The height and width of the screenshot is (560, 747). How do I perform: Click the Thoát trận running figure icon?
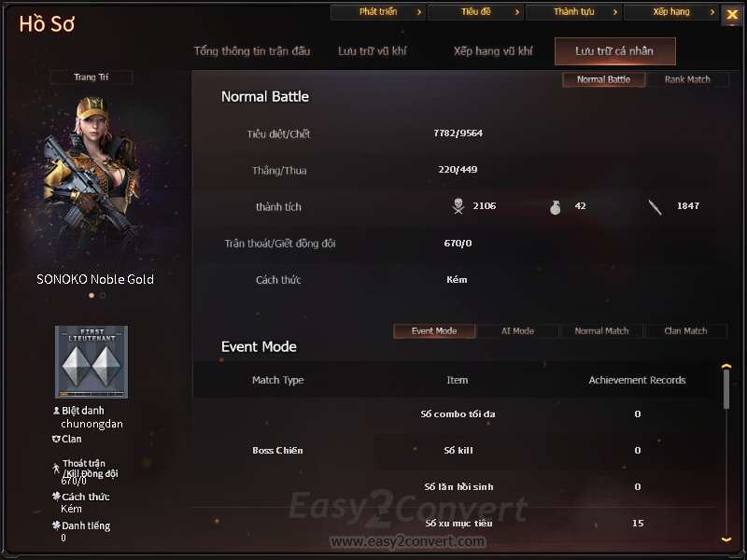click(x=56, y=469)
